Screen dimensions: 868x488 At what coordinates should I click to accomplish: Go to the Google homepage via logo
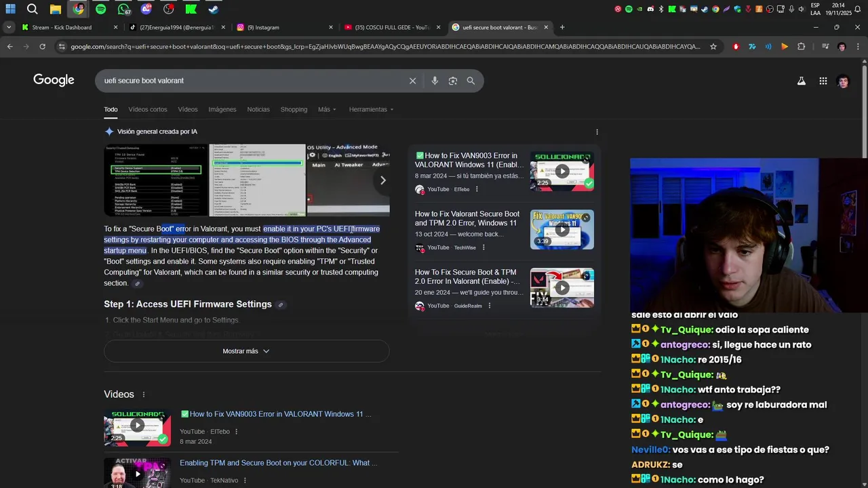point(54,80)
